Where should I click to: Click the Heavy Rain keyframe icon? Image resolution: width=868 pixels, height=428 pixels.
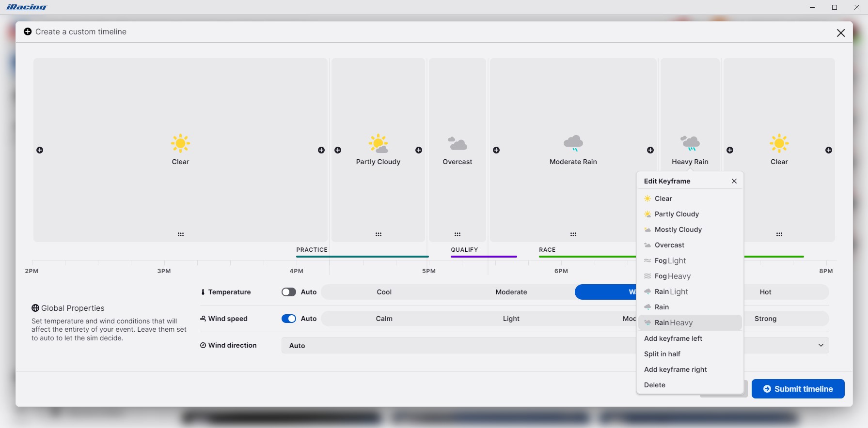pos(690,144)
